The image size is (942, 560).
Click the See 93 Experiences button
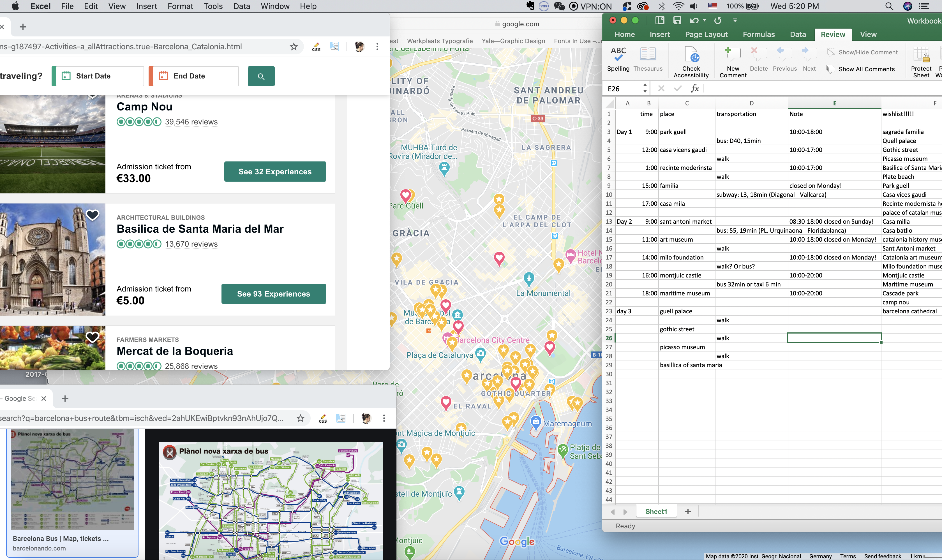[274, 294]
